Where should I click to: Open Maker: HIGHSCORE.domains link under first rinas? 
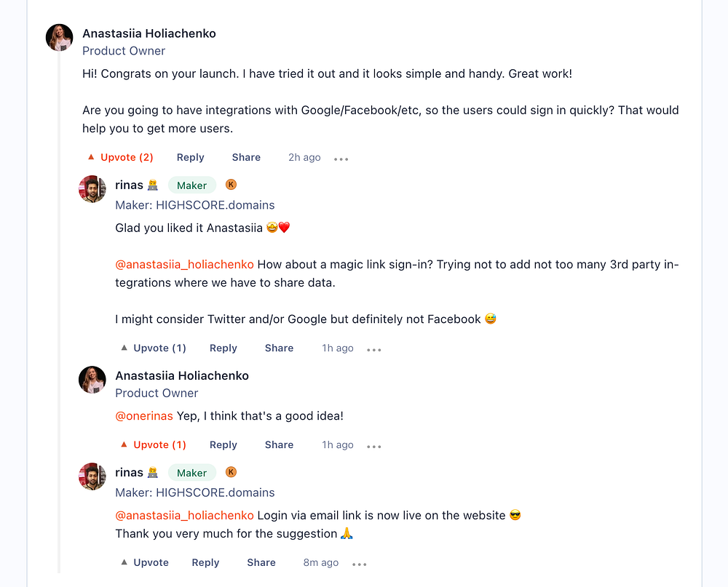(x=195, y=205)
